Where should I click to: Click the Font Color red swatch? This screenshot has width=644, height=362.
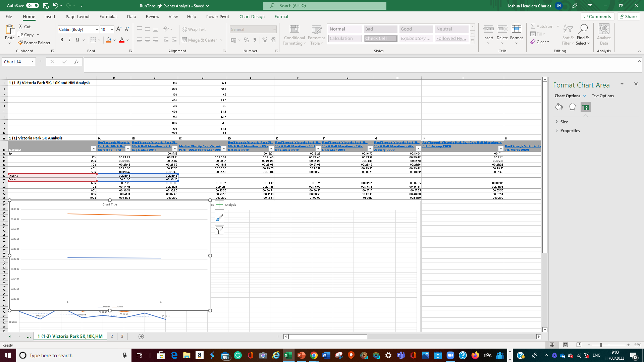point(122,40)
